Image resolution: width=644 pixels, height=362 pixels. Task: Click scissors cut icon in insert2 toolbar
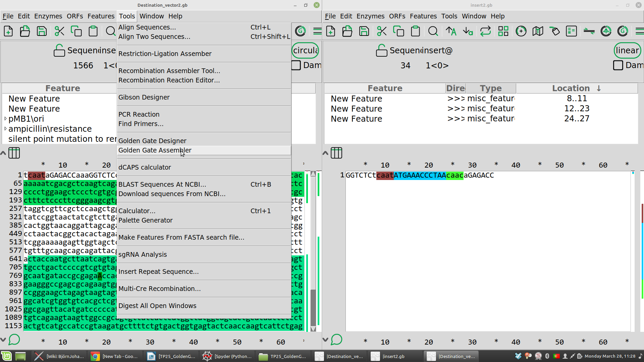[382, 31]
